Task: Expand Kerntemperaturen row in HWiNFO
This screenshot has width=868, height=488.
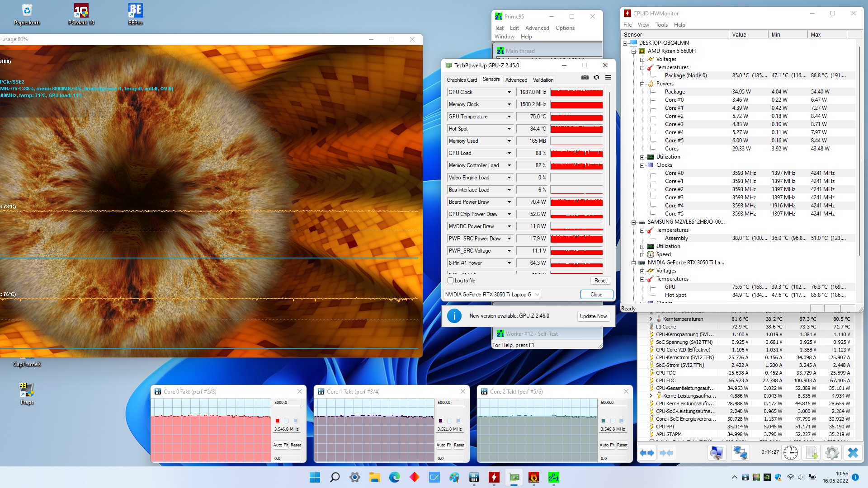Action: [x=651, y=319]
